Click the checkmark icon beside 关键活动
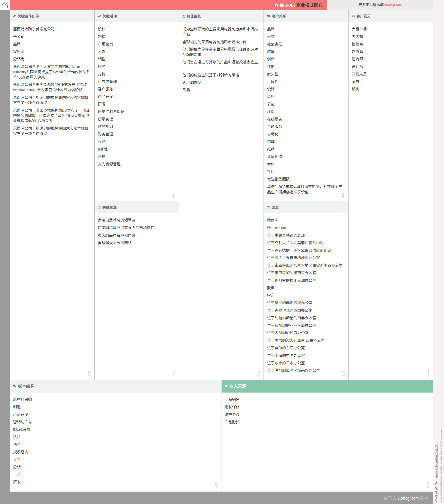444x504 pixels. pos(99,16)
